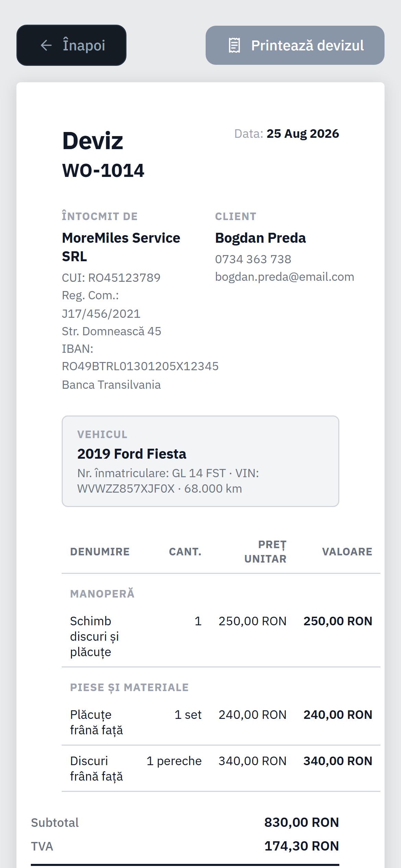Click the DENUMIRE column header
Image resolution: width=401 pixels, height=868 pixels.
(x=100, y=552)
